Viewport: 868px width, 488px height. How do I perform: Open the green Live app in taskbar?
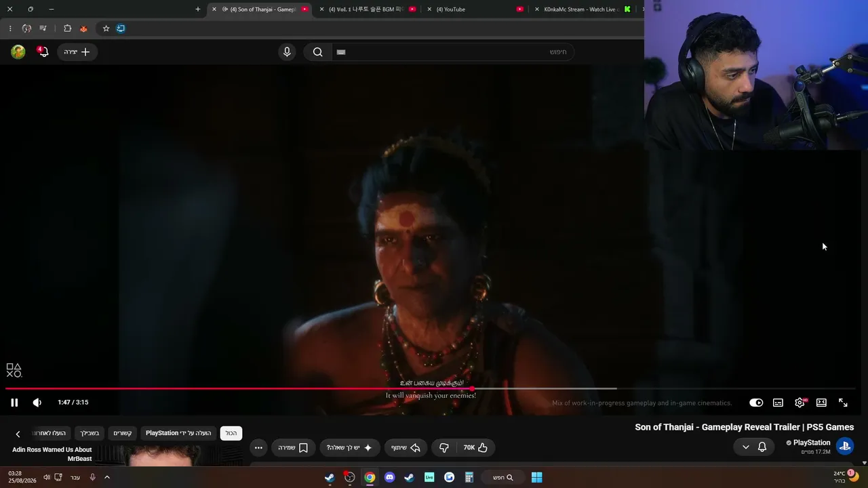(x=429, y=477)
